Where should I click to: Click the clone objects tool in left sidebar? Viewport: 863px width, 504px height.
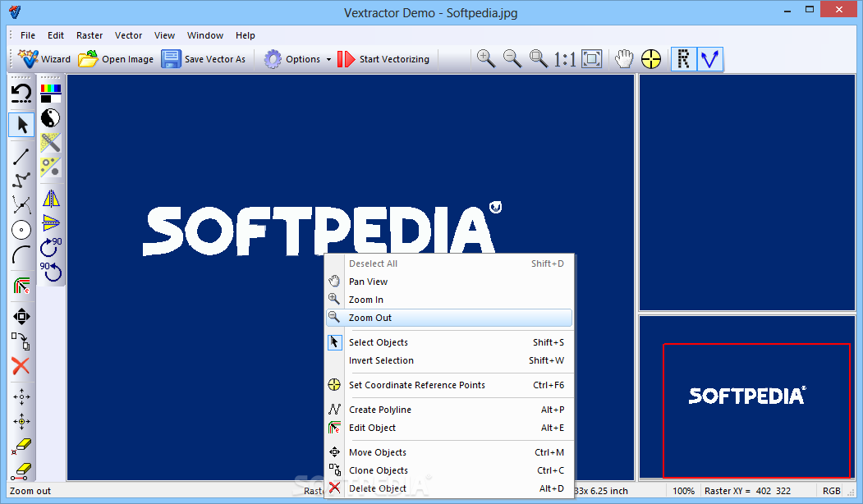coord(21,341)
